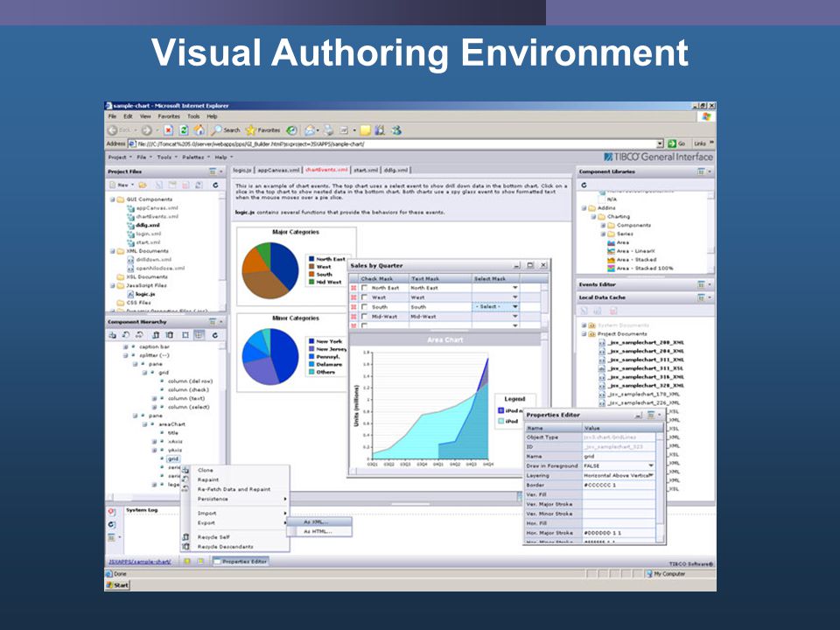Select _jsx_samplechart_311_XSL in Local Data Cache
This screenshot has width=840, height=630.
[x=640, y=368]
